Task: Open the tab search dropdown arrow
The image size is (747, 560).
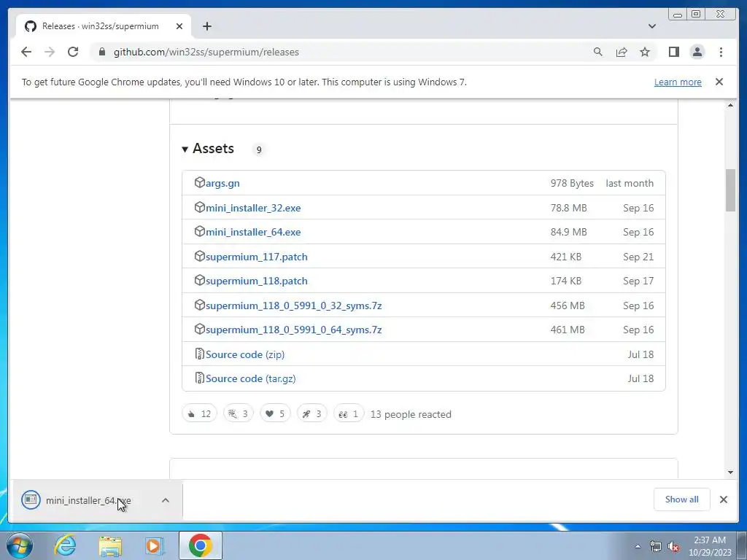Action: (x=652, y=26)
